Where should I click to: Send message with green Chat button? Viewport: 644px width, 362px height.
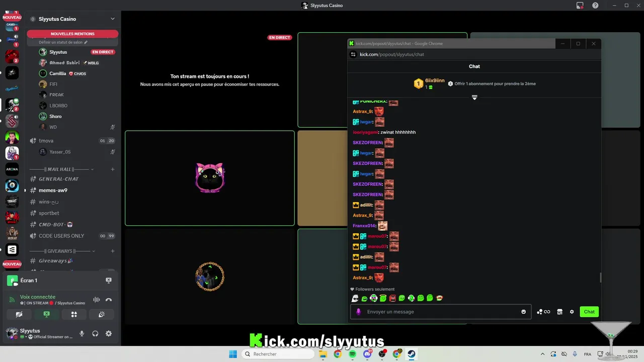589,312
